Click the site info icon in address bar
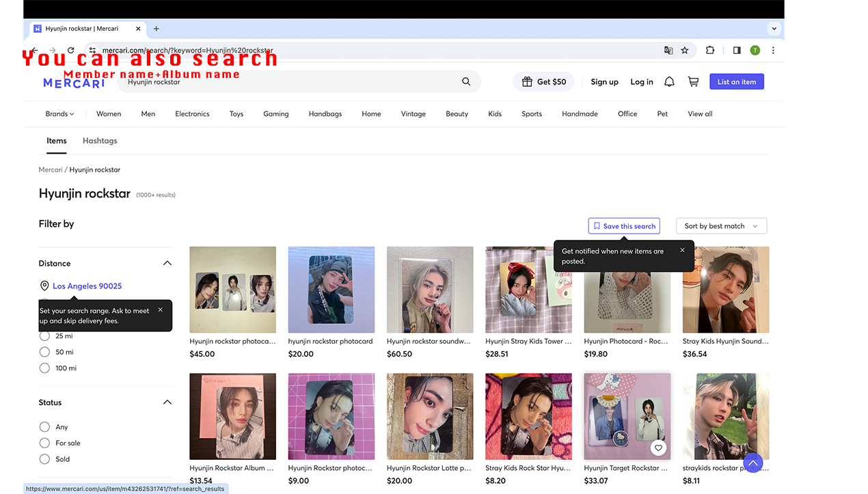 pos(92,51)
